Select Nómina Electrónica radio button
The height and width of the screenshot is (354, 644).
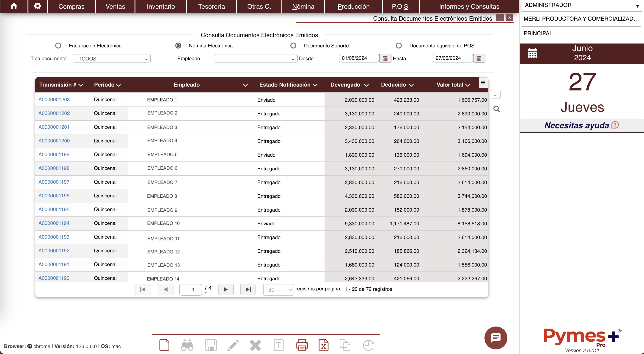pyautogui.click(x=178, y=46)
